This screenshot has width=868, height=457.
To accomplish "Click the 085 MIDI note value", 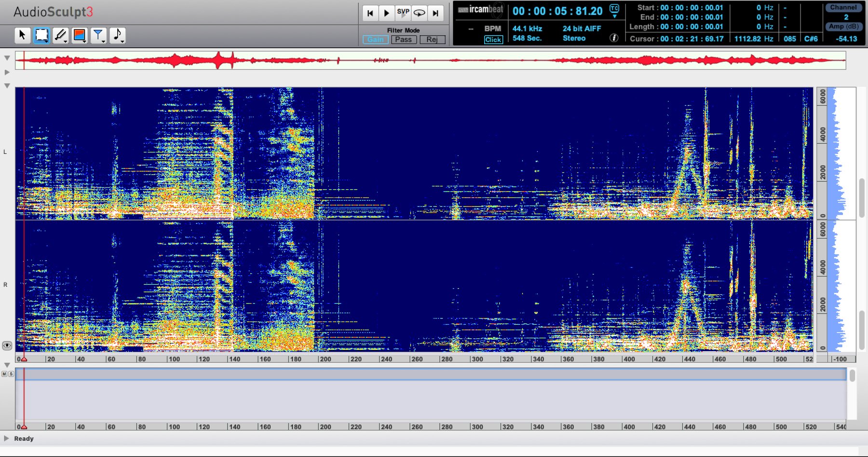I will click(x=790, y=39).
